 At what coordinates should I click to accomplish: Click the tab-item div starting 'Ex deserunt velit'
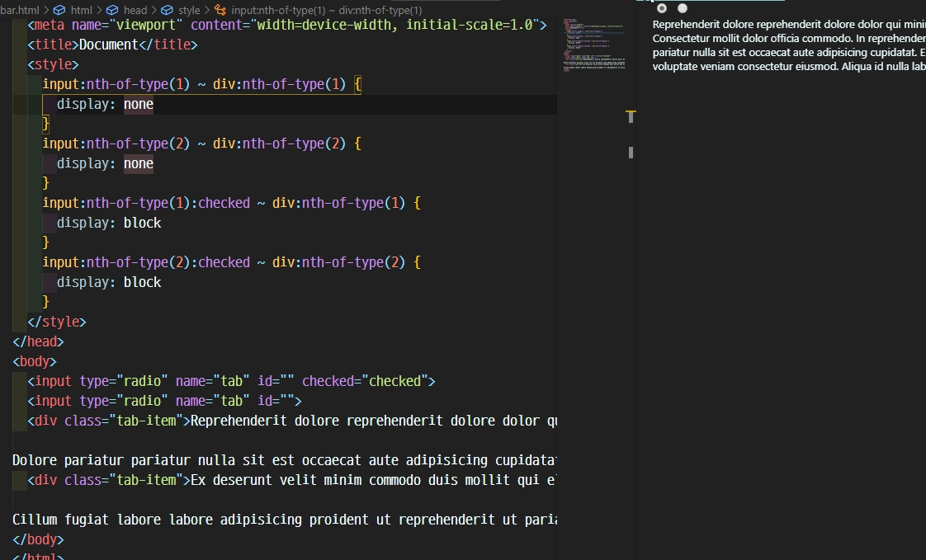(x=291, y=480)
